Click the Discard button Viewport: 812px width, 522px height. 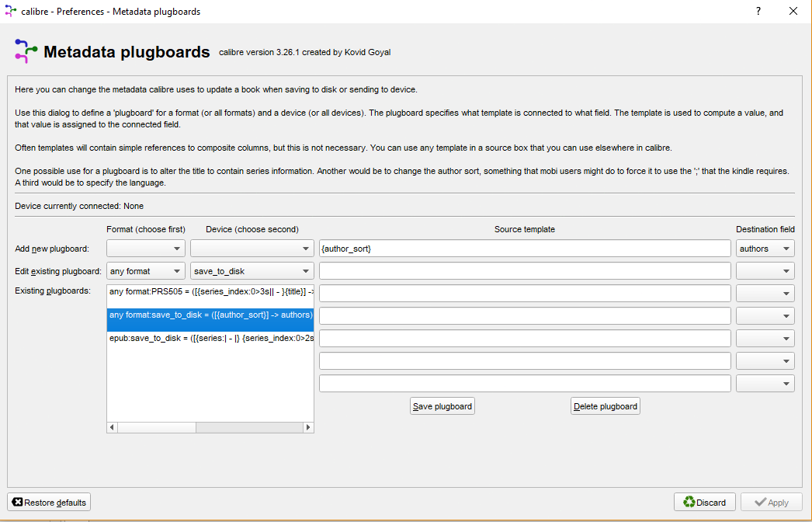pos(704,503)
